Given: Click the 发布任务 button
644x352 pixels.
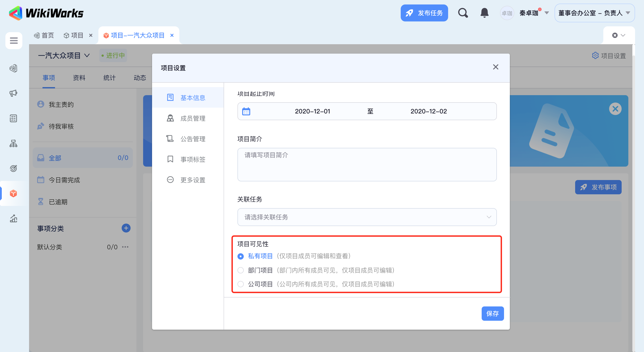Looking at the screenshot, I should pyautogui.click(x=424, y=13).
